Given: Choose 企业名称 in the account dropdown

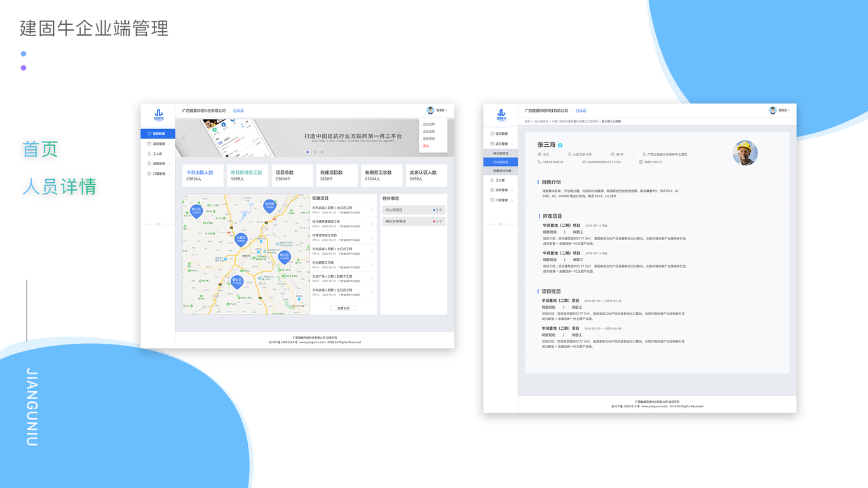Looking at the screenshot, I should coord(429,125).
